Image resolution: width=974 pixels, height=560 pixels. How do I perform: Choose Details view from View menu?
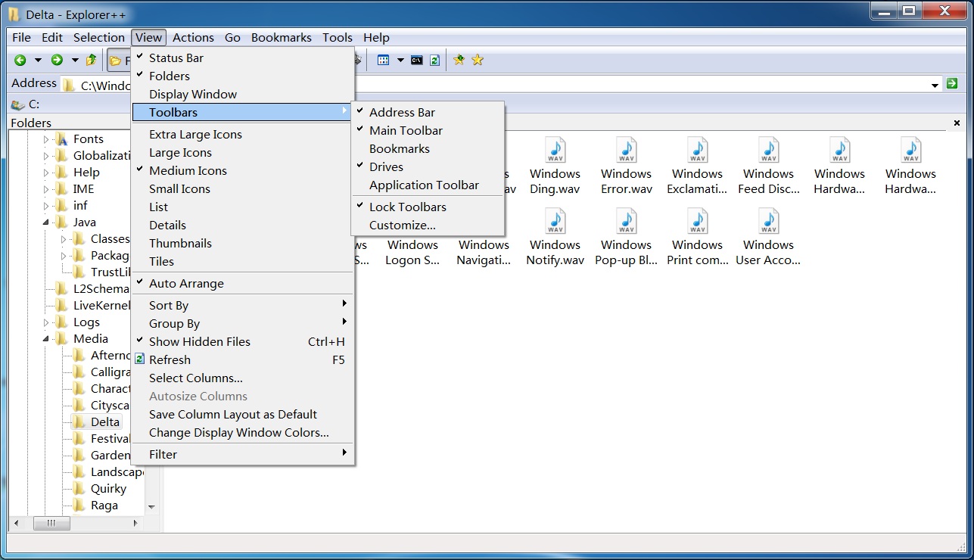click(167, 226)
